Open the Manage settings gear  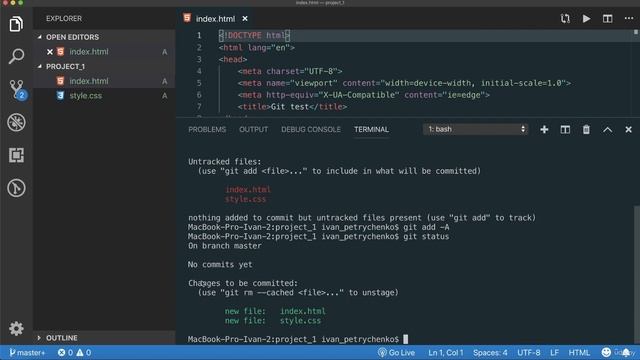point(16,329)
